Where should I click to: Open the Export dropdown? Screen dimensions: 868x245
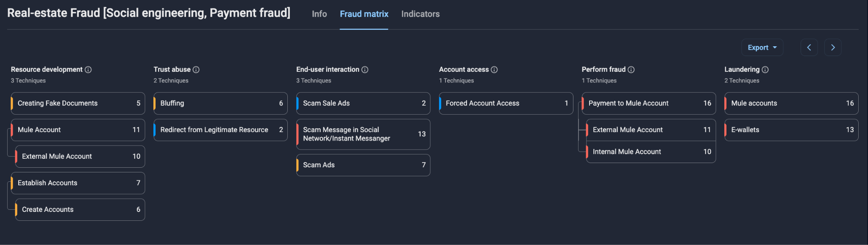click(x=762, y=48)
